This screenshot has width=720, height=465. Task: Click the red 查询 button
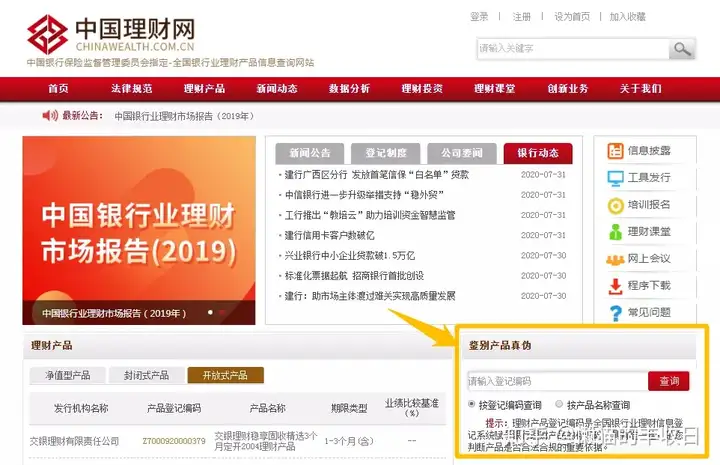pyautogui.click(x=669, y=381)
